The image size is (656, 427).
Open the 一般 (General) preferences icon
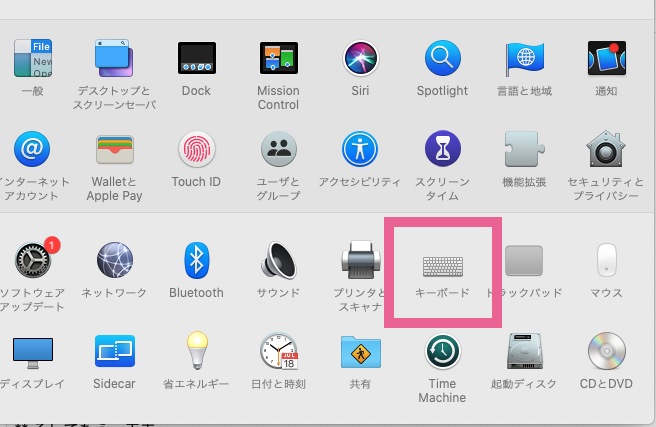point(33,58)
